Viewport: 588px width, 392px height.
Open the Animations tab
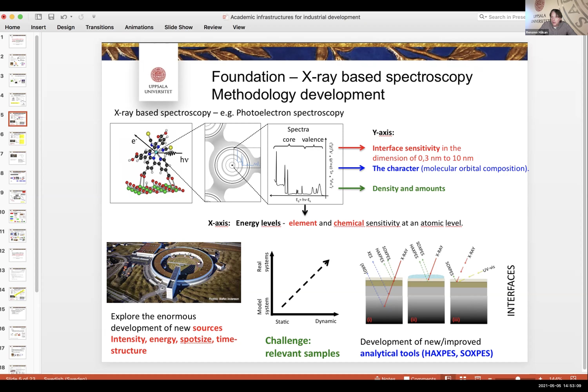point(139,27)
